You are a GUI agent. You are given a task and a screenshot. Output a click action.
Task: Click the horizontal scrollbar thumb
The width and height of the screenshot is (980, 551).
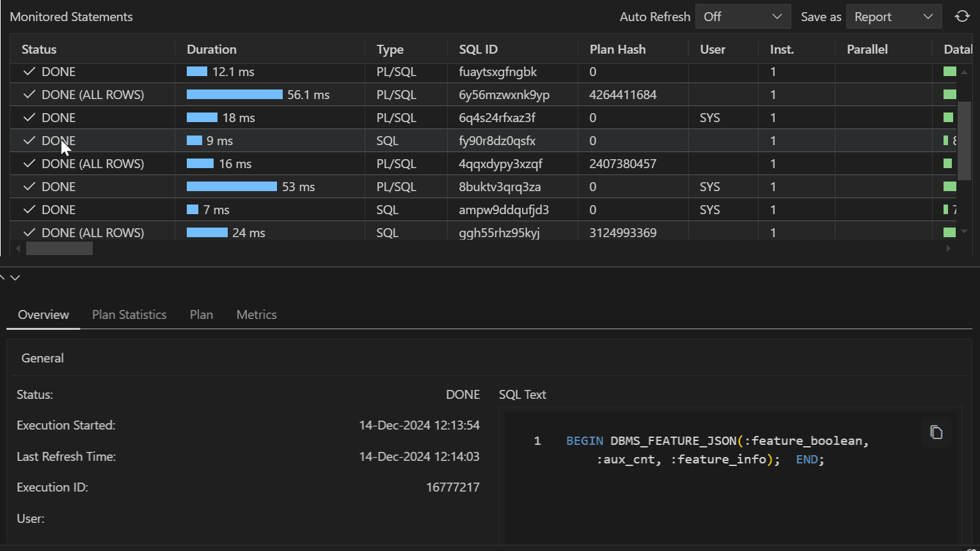(59, 249)
